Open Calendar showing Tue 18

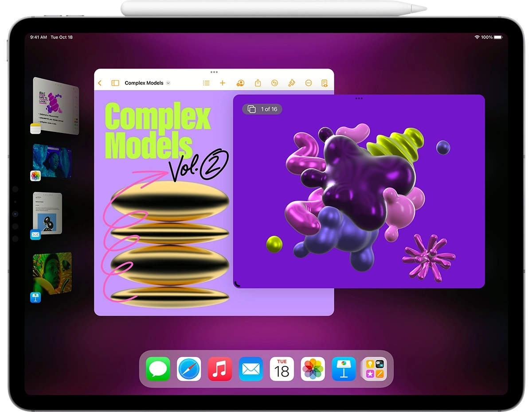tap(282, 369)
